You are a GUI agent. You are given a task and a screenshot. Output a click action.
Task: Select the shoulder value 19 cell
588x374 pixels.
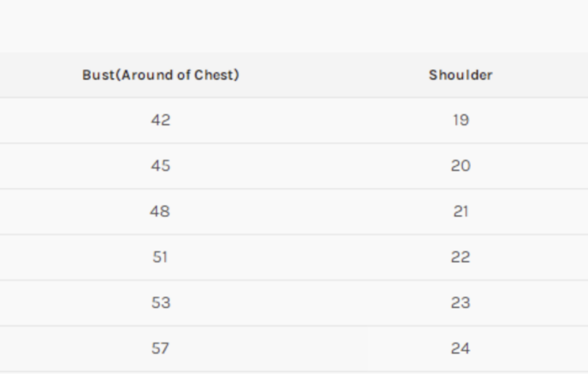tap(460, 120)
